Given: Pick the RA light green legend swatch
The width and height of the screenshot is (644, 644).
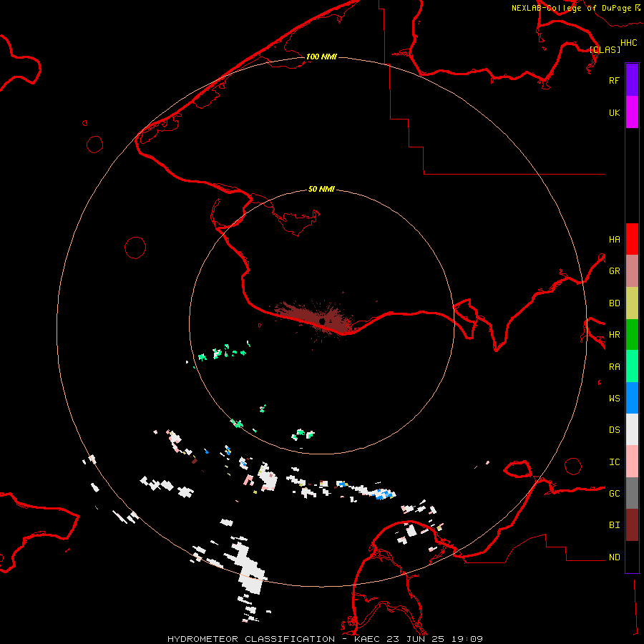Looking at the screenshot, I should [x=632, y=366].
